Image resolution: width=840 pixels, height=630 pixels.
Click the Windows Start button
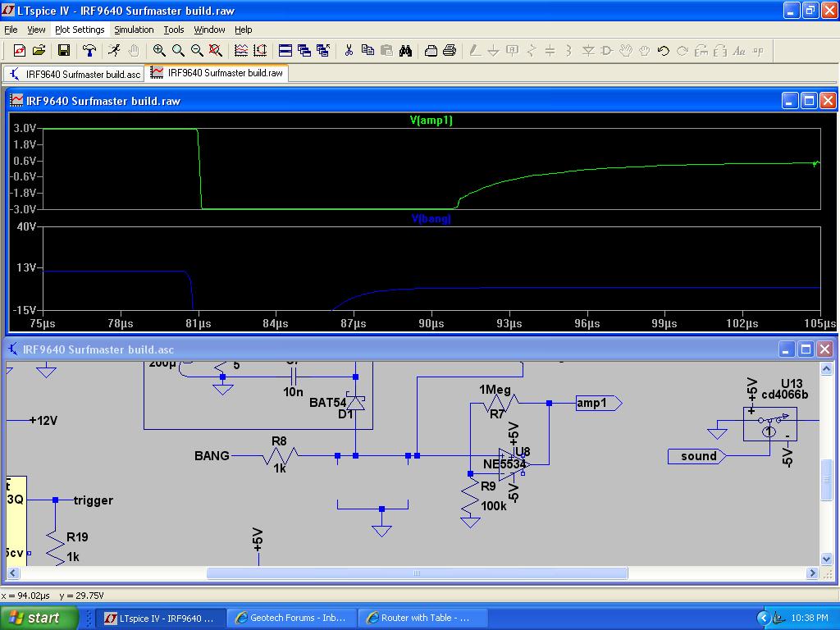(33, 618)
